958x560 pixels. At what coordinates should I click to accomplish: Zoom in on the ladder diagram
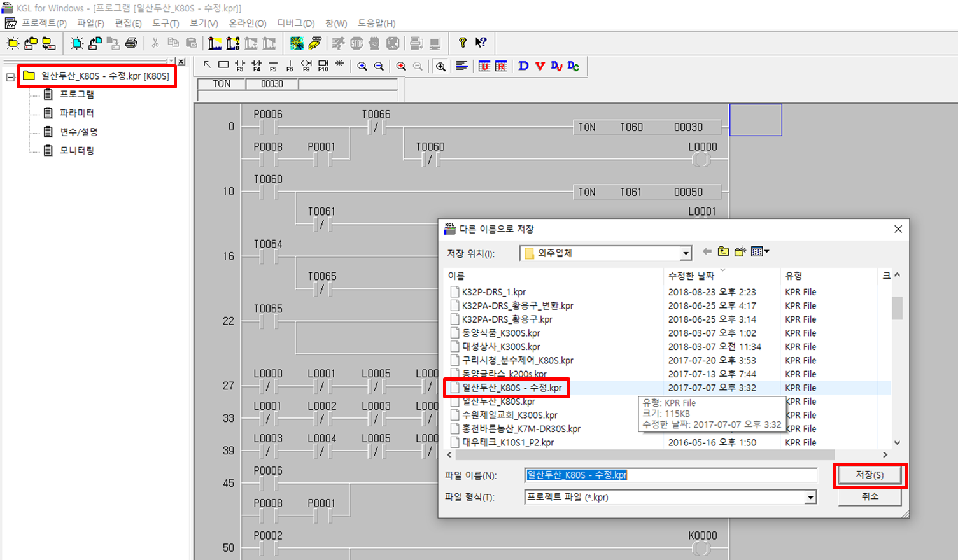click(x=361, y=66)
